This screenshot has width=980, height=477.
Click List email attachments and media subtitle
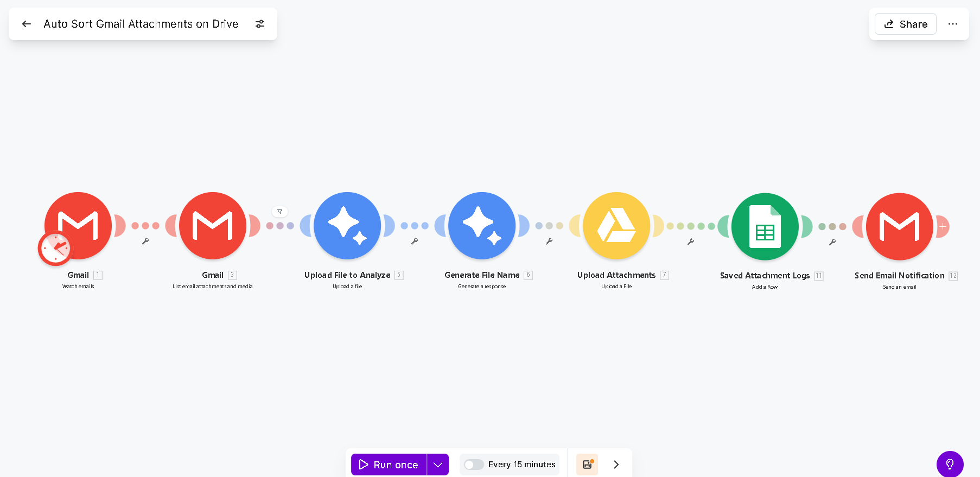tap(213, 287)
